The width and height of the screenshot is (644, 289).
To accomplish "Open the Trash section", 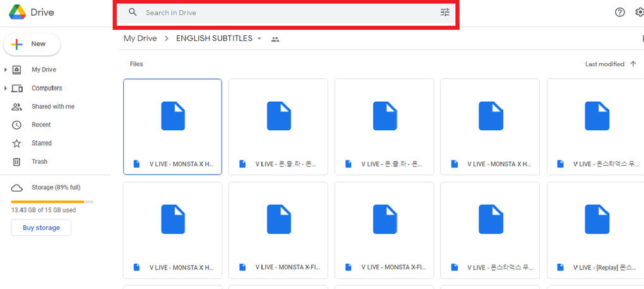I will pyautogui.click(x=39, y=162).
